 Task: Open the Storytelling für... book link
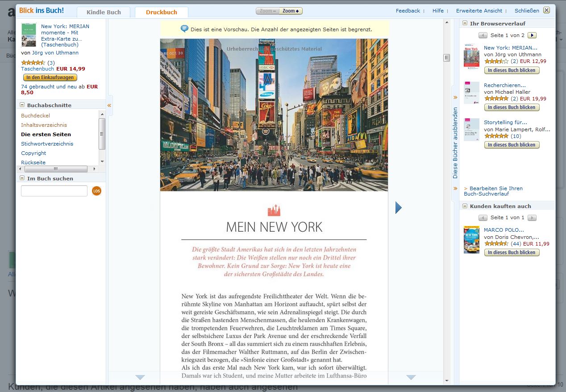[505, 122]
